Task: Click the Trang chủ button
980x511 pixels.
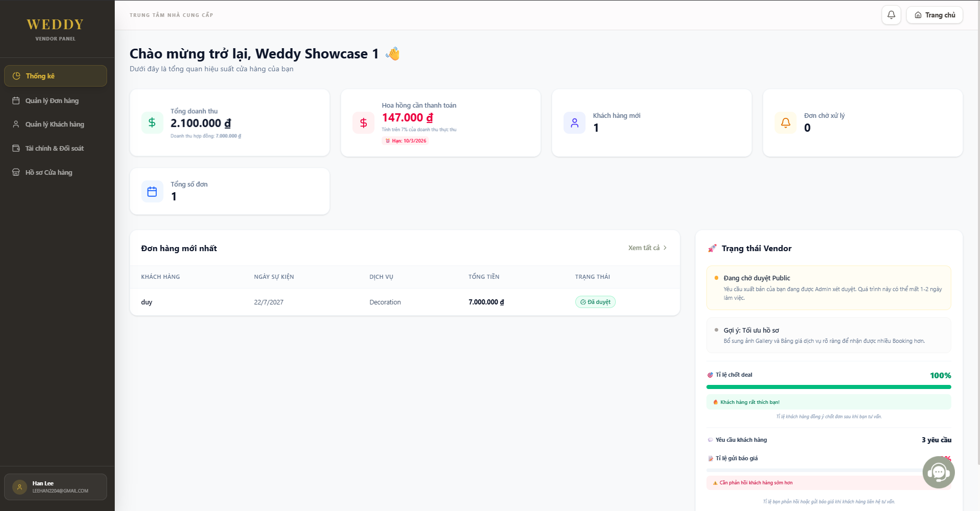Action: (934, 15)
